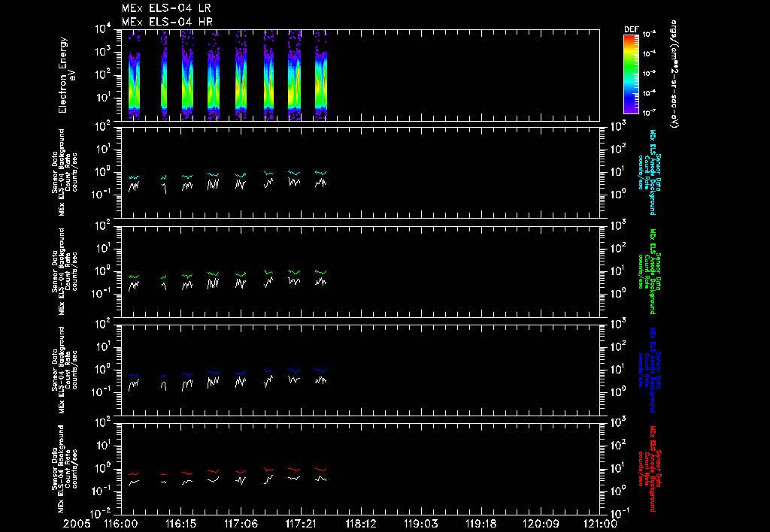This screenshot has width=770, height=532.
Task: Click the '121:00' time axis label
Action: [600, 524]
